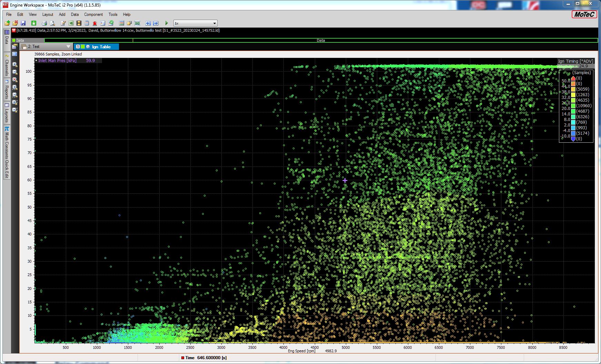Click the red 50.0 color swatch in legend
Image resolution: width=601 pixels, height=364 pixels.
pos(573,78)
